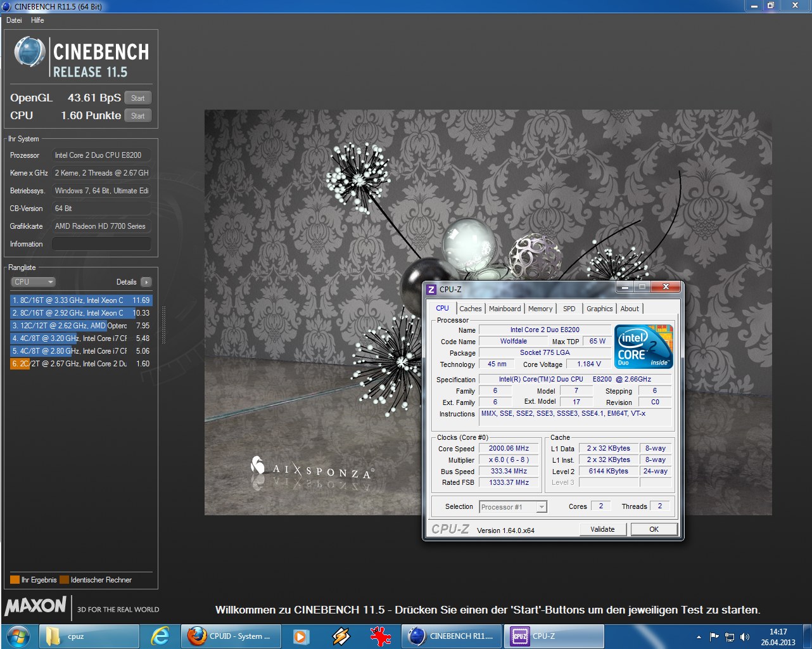This screenshot has height=649, width=812.
Task: Launch Internet Explorer from the taskbar
Action: (x=160, y=636)
